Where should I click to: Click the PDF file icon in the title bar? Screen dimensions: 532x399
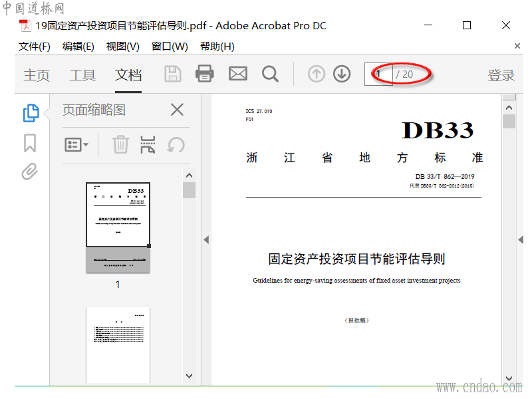(25, 25)
